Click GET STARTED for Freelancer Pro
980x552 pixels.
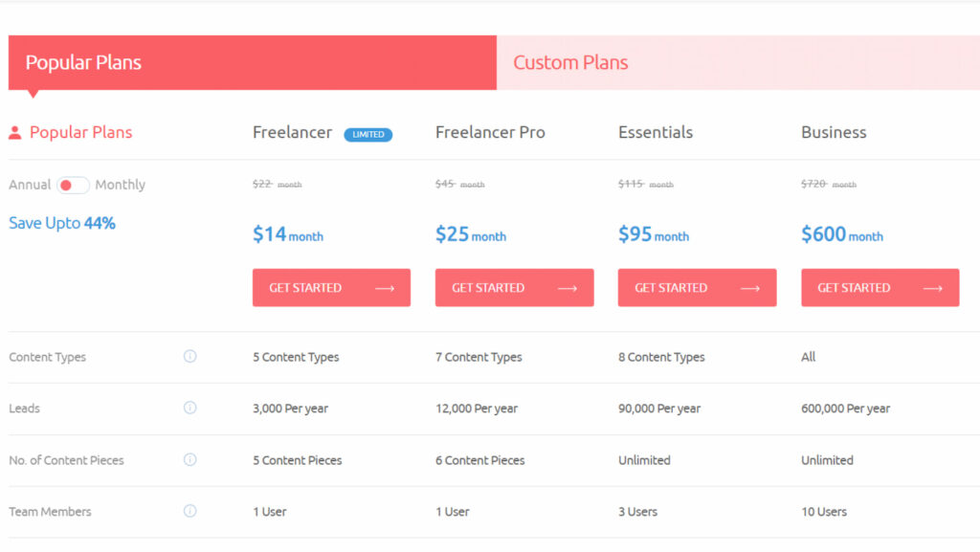pos(514,287)
